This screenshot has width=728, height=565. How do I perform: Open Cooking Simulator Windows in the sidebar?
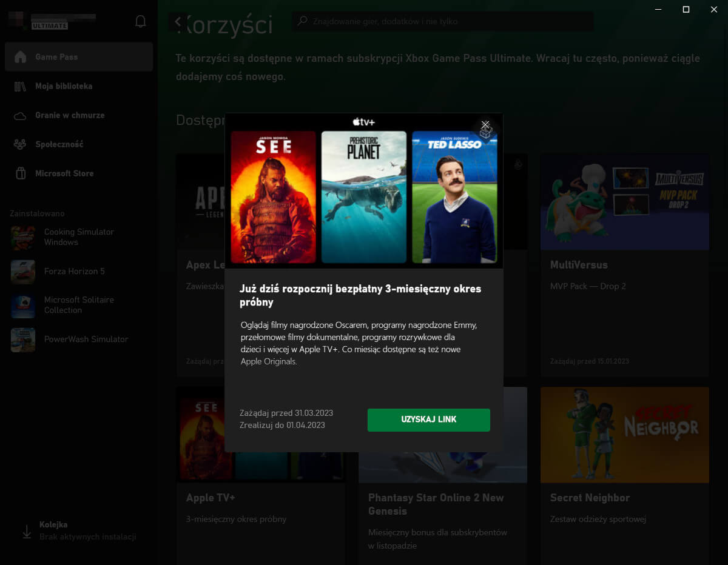[x=79, y=237]
